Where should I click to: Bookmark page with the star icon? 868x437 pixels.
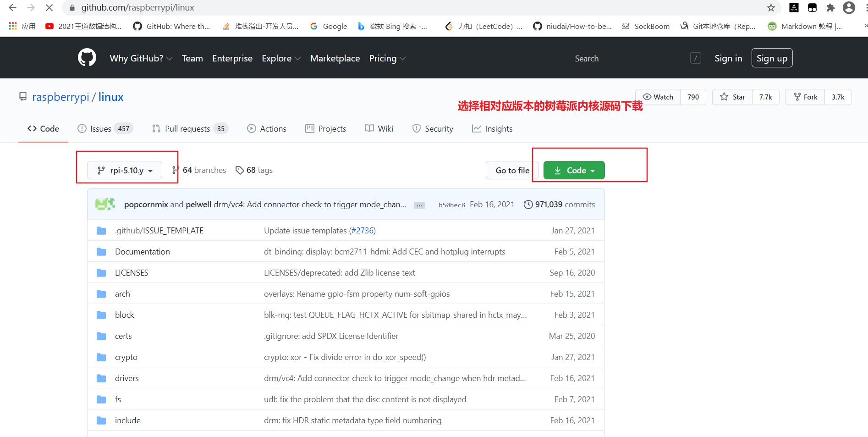[x=771, y=8]
